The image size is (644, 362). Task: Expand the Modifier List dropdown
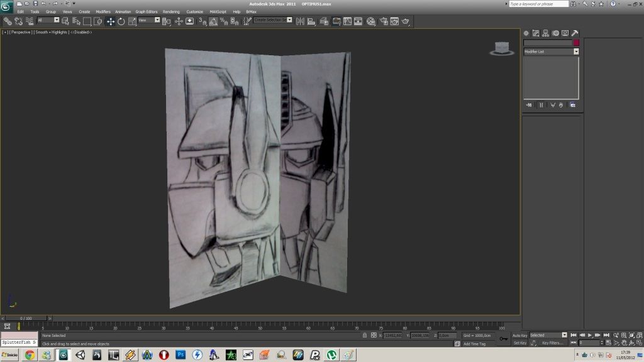[576, 52]
